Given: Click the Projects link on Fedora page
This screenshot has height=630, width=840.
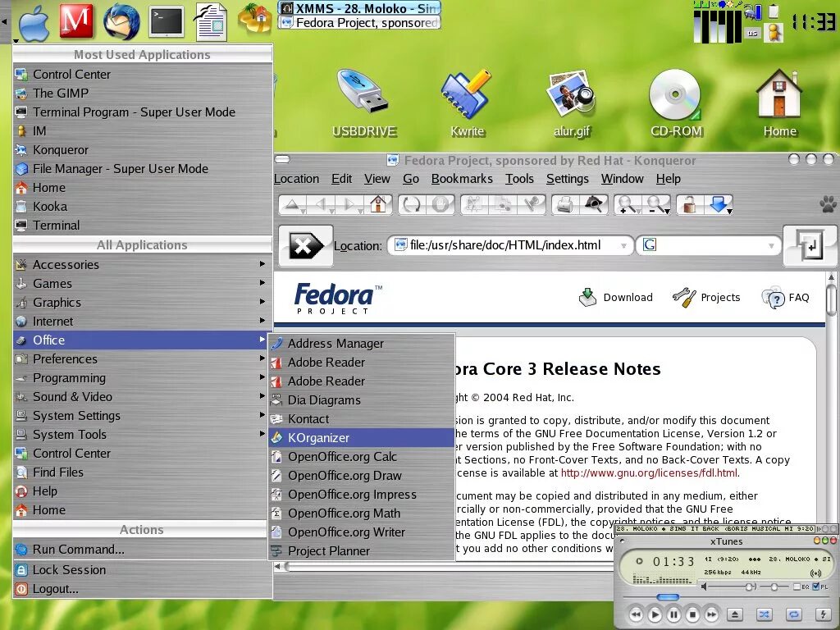Looking at the screenshot, I should pyautogui.click(x=706, y=297).
